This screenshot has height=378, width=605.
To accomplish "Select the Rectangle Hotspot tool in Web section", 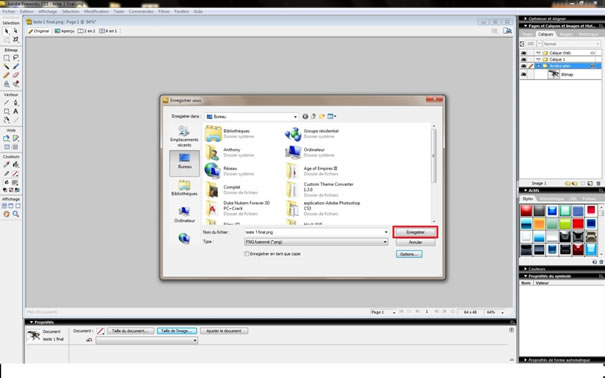I will coord(7,138).
